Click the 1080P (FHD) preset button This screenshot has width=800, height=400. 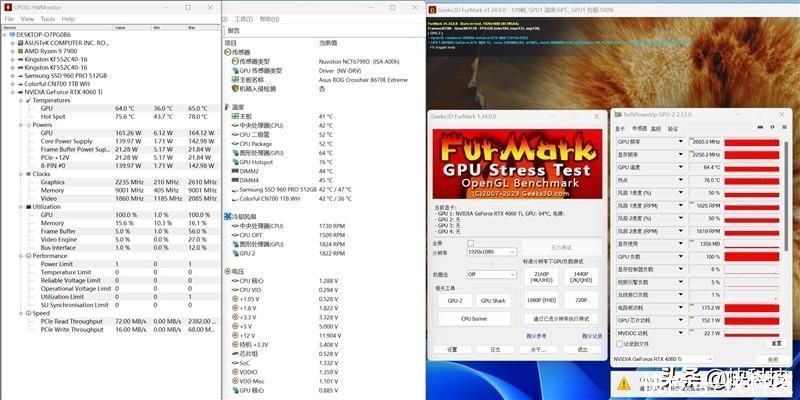541,300
